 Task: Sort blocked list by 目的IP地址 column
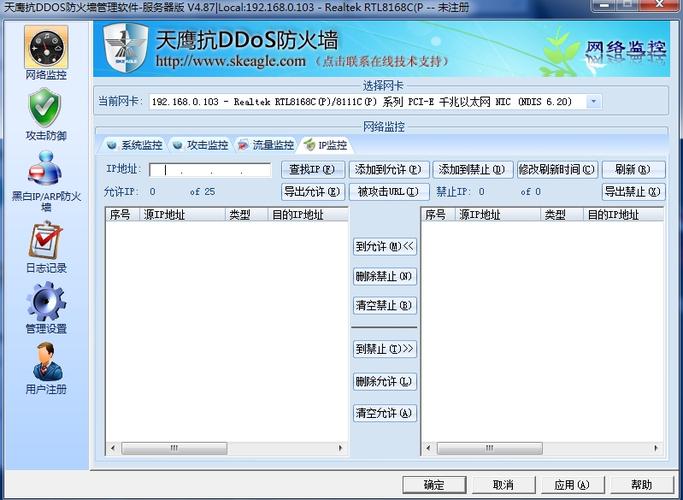point(623,214)
